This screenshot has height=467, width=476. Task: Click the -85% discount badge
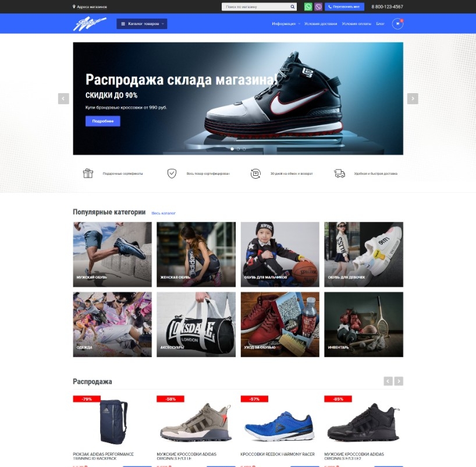(338, 399)
